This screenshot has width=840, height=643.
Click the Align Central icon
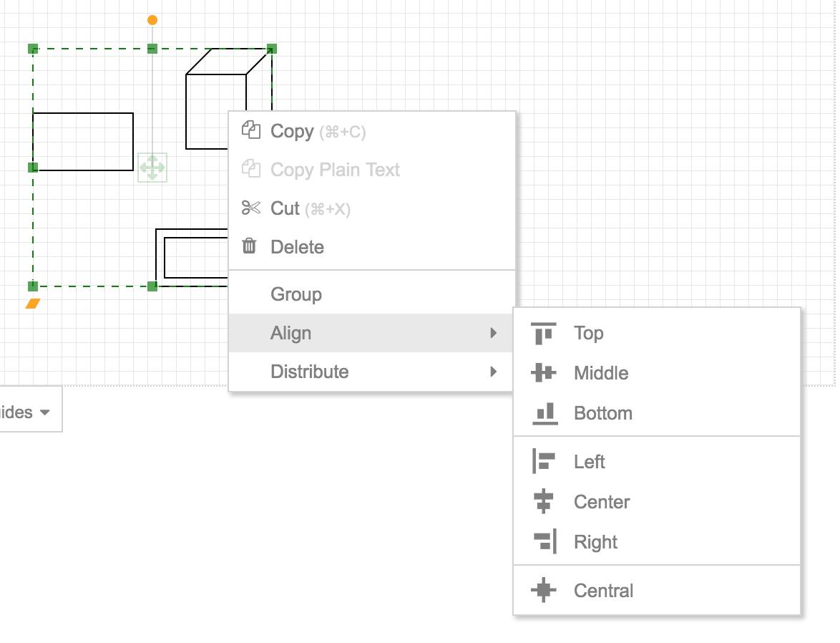click(544, 590)
